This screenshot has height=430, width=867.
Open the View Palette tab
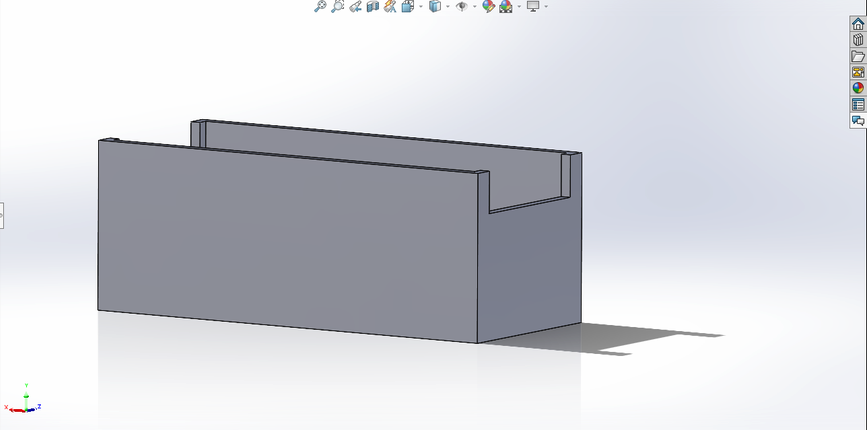[x=858, y=72]
